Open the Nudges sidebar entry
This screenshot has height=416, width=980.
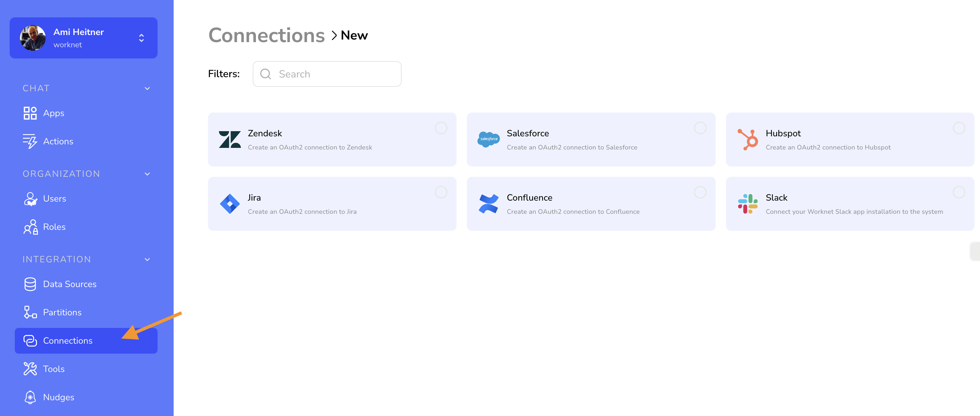(x=59, y=397)
